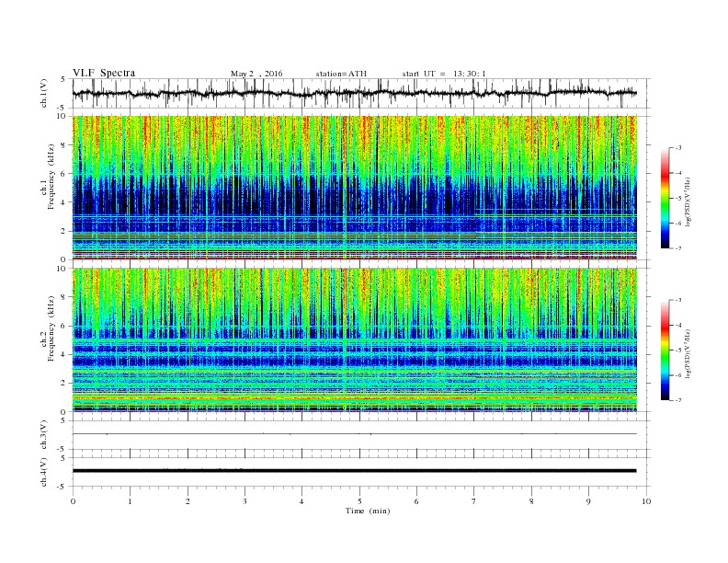This screenshot has height=563, width=728.
Task: Click the '0' tick on the time axis
Action: pos(73,501)
